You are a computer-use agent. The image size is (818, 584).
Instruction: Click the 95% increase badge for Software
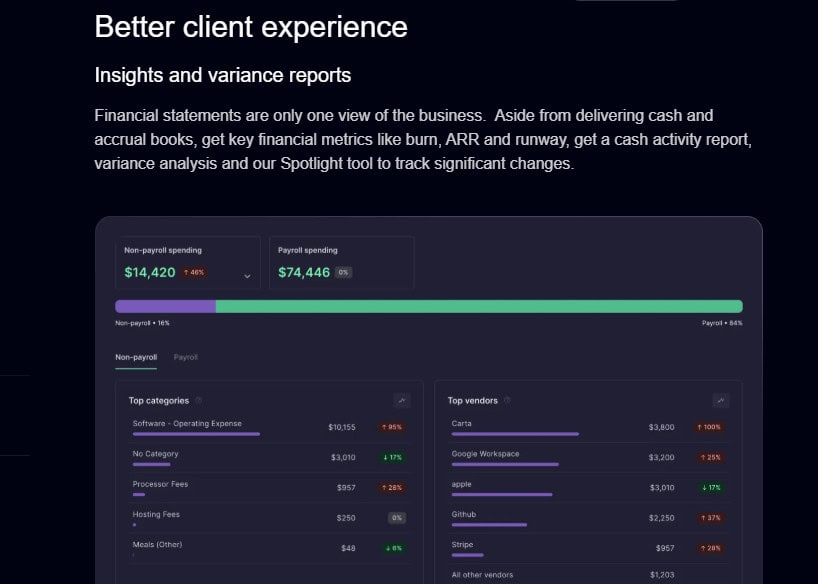392,427
